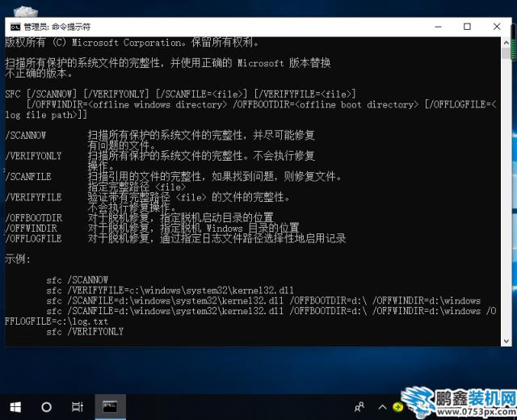Click scrollbar down arrow in console
The image size is (517, 420).
pos(506,341)
